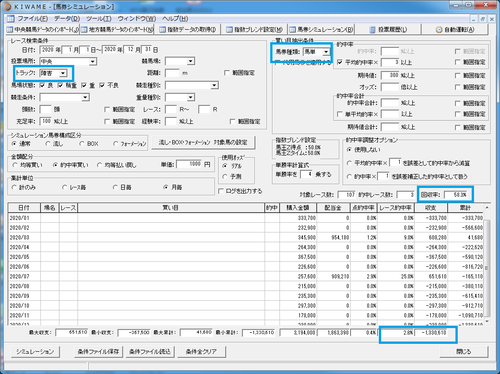
Task: Click the KIWAME app icon in title bar
Action: (x=7, y=6)
